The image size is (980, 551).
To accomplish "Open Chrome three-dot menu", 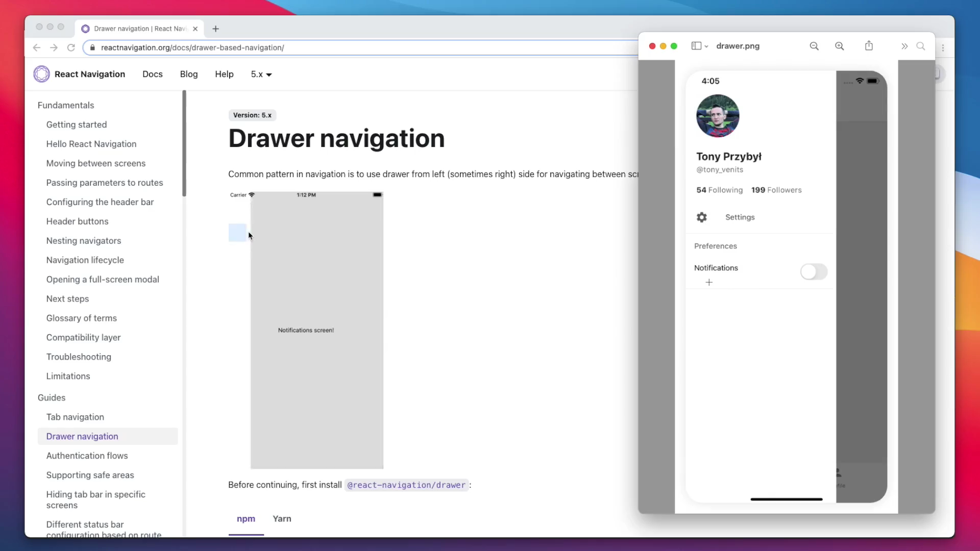I will tap(943, 47).
